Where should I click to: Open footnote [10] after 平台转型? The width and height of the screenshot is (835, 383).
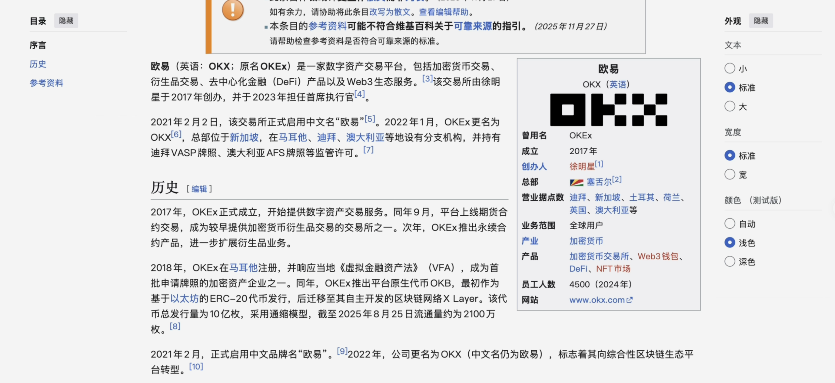197,366
